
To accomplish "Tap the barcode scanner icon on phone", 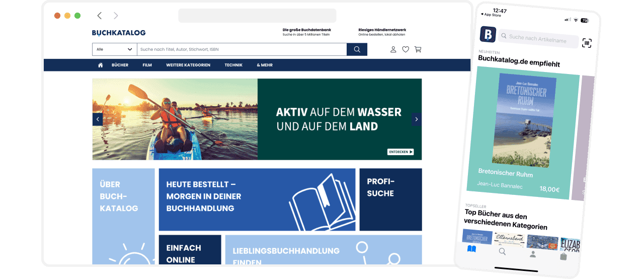I will point(587,43).
